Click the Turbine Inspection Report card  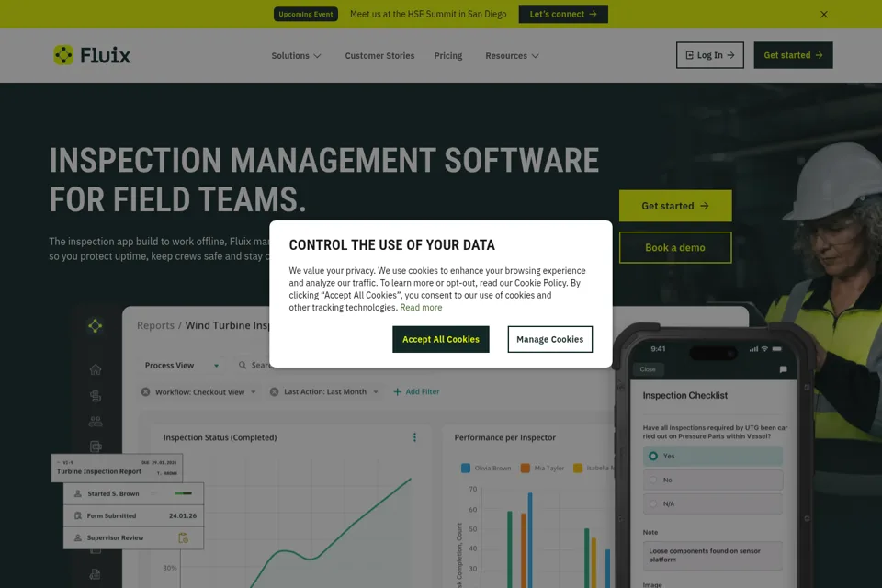(x=117, y=468)
